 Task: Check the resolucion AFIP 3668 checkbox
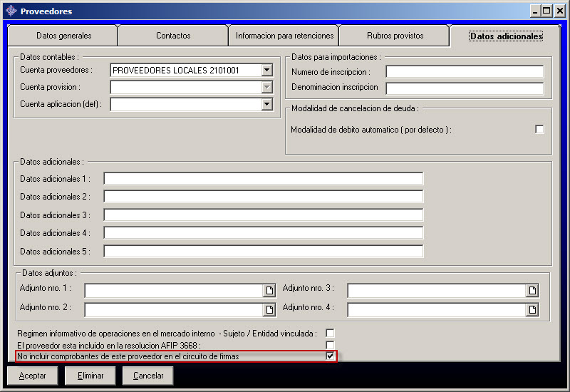pos(330,345)
